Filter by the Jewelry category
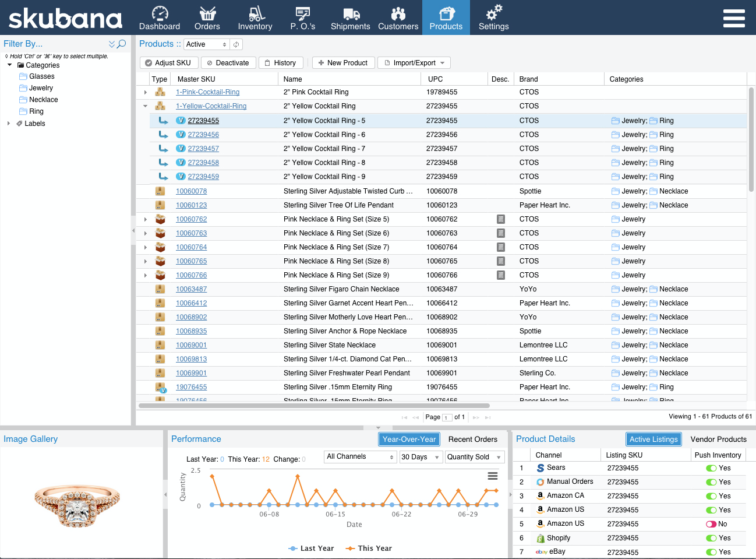The width and height of the screenshot is (756, 559). 41,88
